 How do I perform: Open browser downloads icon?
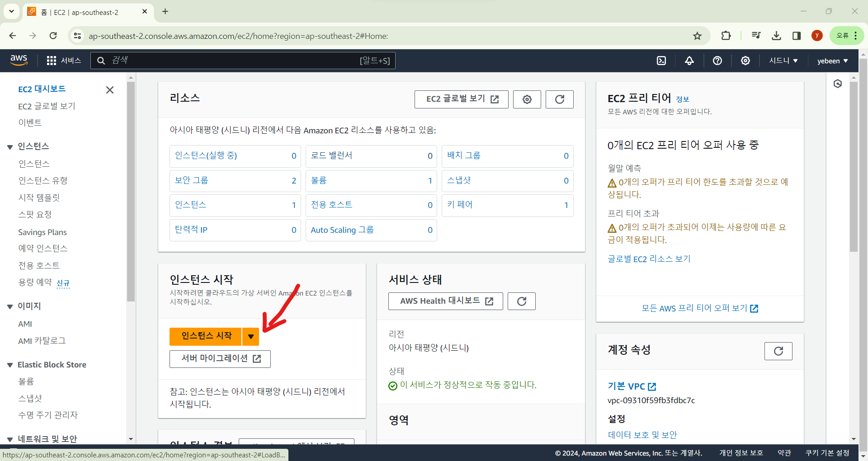pos(777,36)
